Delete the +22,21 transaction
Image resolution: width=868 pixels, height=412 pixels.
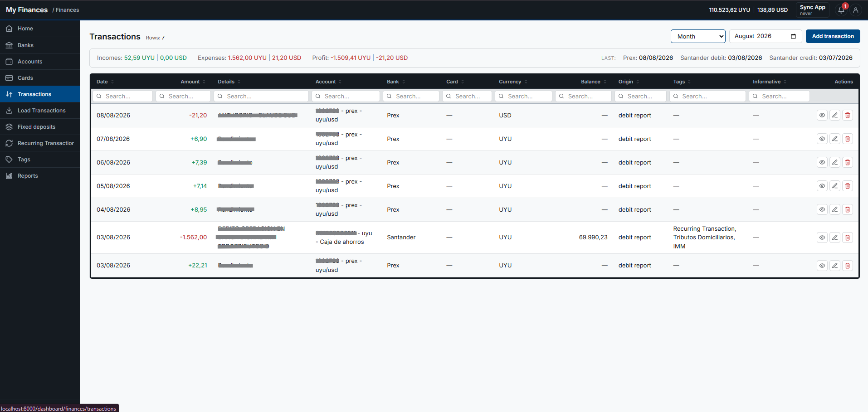[x=848, y=266]
